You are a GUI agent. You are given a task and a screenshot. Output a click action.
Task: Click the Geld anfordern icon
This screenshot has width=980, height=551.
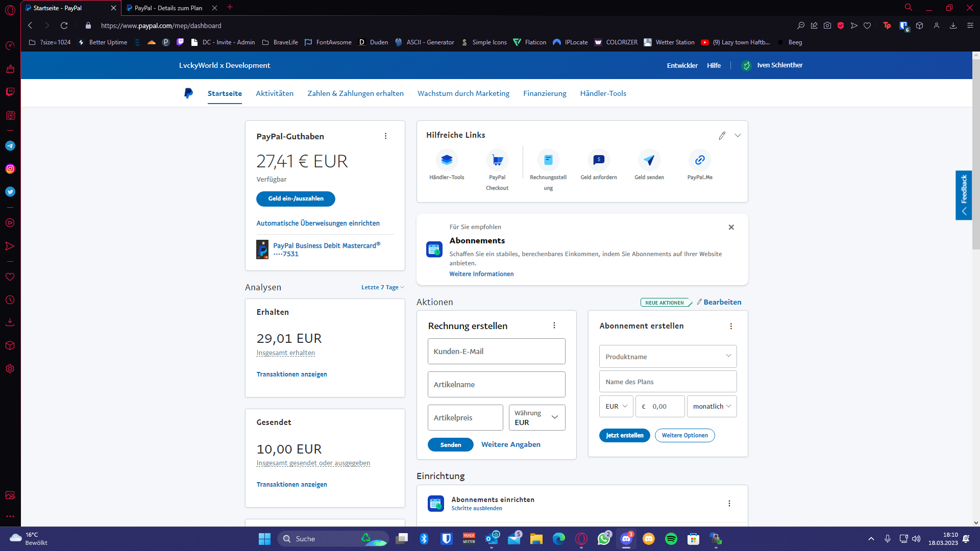pos(599,160)
